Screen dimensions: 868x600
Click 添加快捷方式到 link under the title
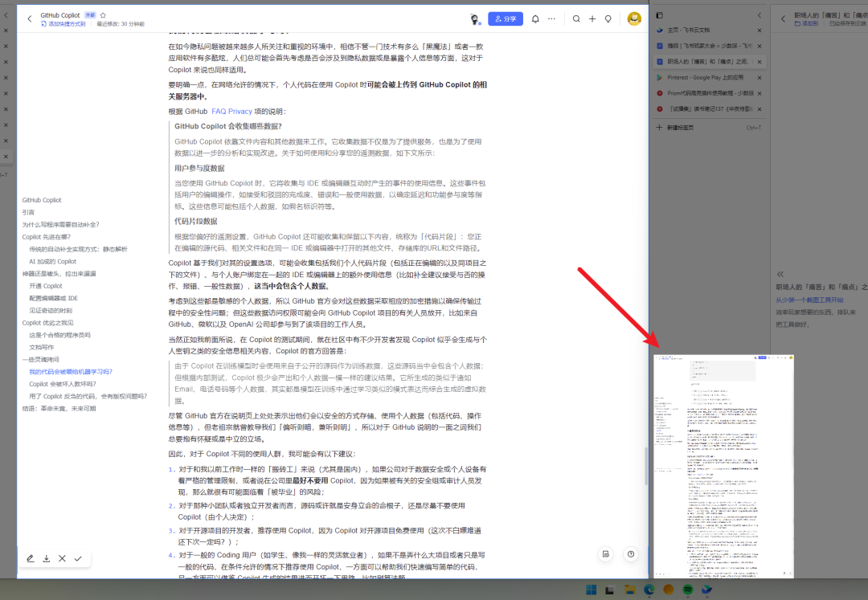[x=63, y=24]
